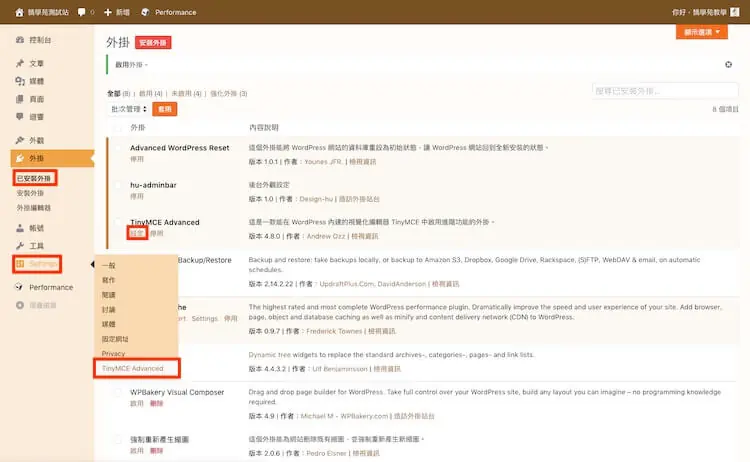Click the orange 套用 apply button
Screen dimensions: 750x462
click(165, 109)
